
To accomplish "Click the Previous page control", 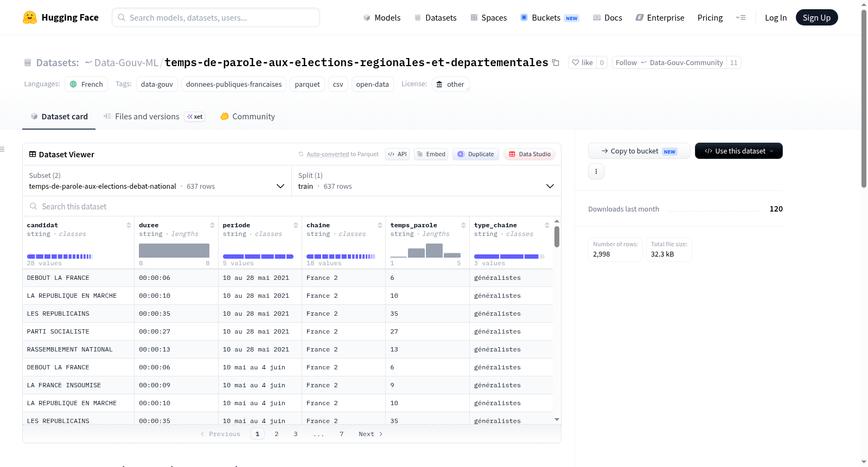I will pyautogui.click(x=220, y=434).
